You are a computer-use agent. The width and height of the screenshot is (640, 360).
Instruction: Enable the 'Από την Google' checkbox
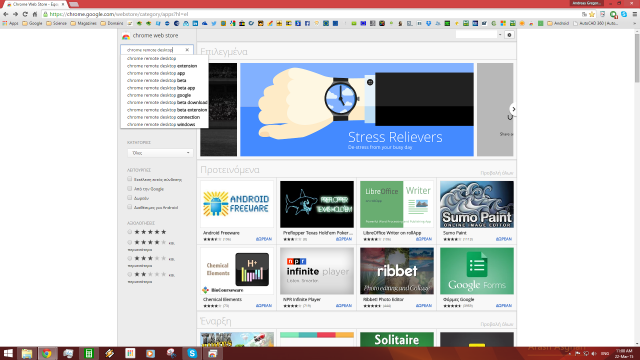(x=129, y=189)
